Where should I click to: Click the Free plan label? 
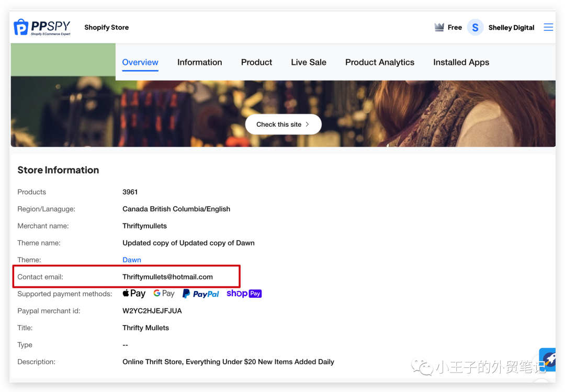click(455, 27)
